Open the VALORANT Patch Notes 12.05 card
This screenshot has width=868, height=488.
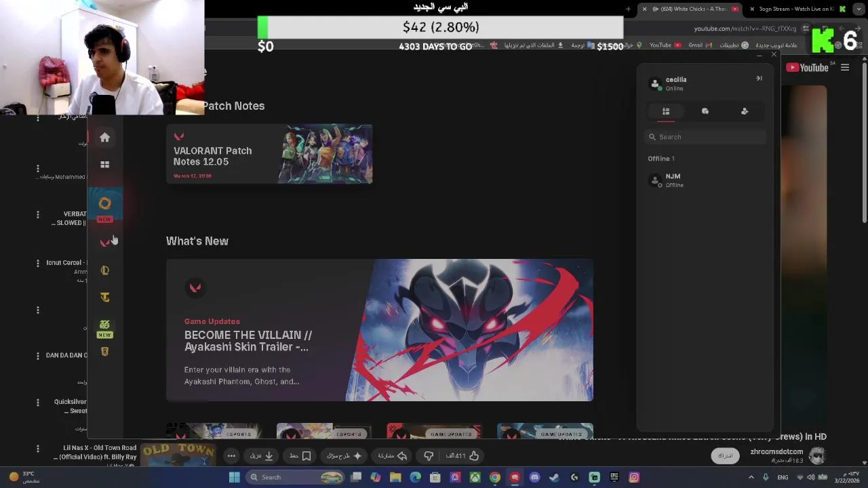(269, 154)
